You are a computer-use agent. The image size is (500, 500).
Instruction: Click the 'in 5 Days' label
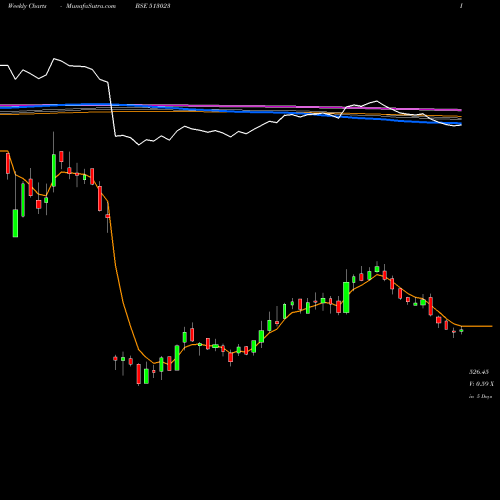[480, 397]
